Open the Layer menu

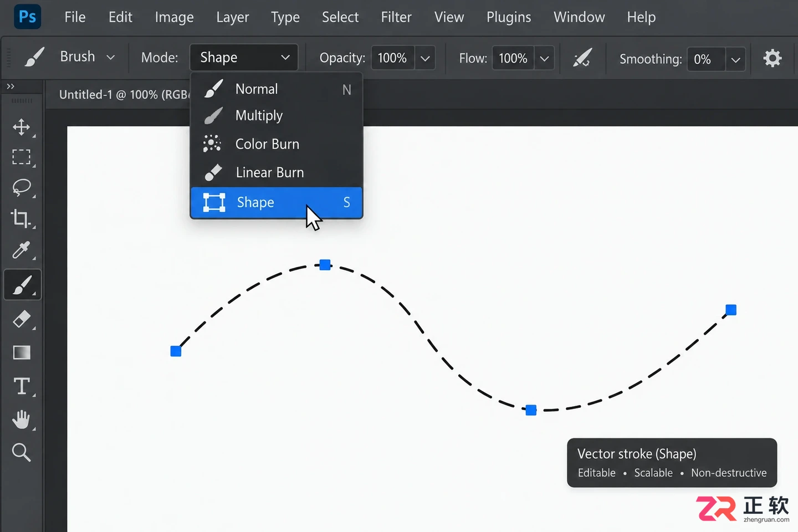[x=232, y=17]
